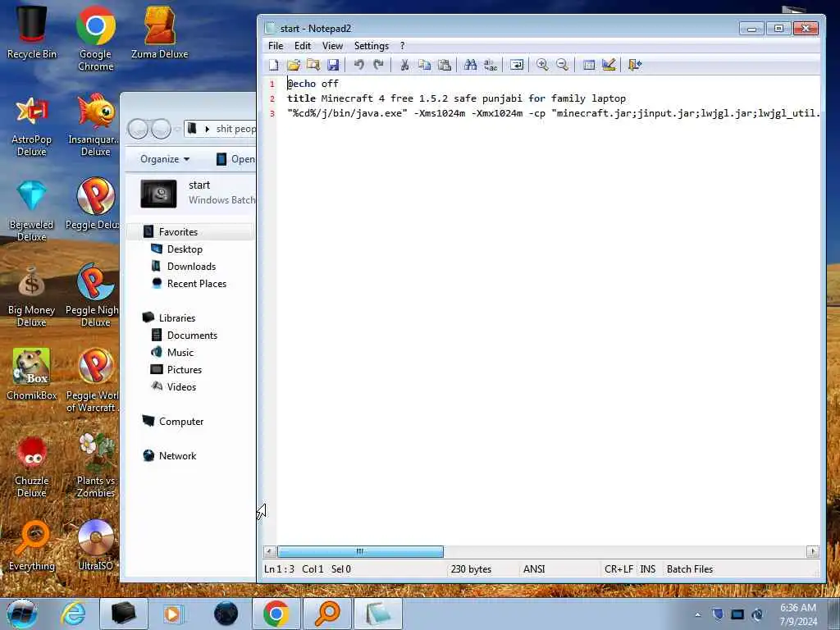The image size is (840, 630).
Task: Open the ? help menu
Action: pyautogui.click(x=402, y=46)
